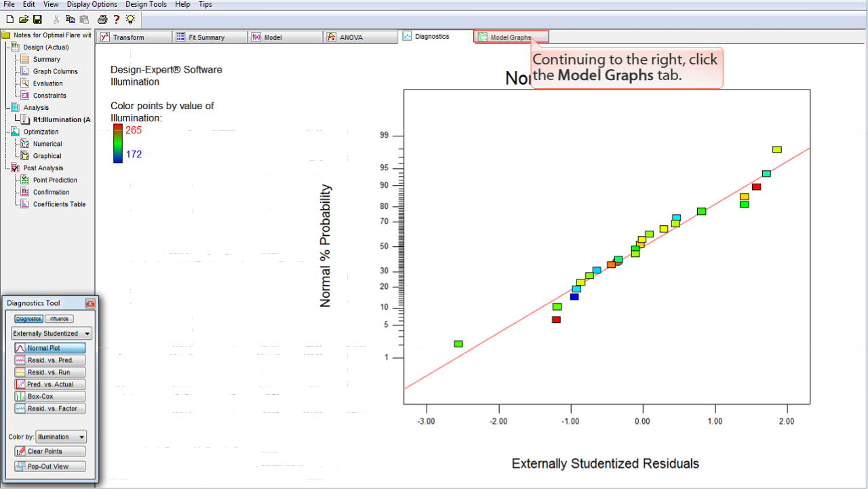Show the Resid. vs. Run plot

[x=50, y=372]
